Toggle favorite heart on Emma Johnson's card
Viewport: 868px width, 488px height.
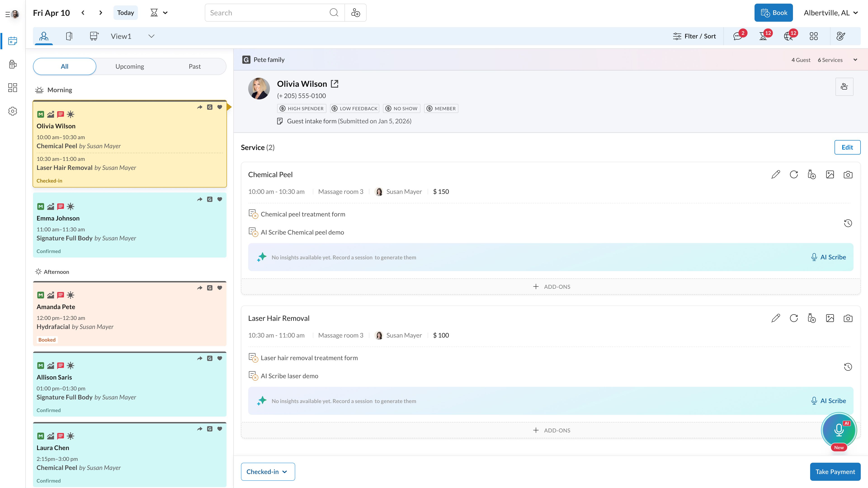(220, 199)
